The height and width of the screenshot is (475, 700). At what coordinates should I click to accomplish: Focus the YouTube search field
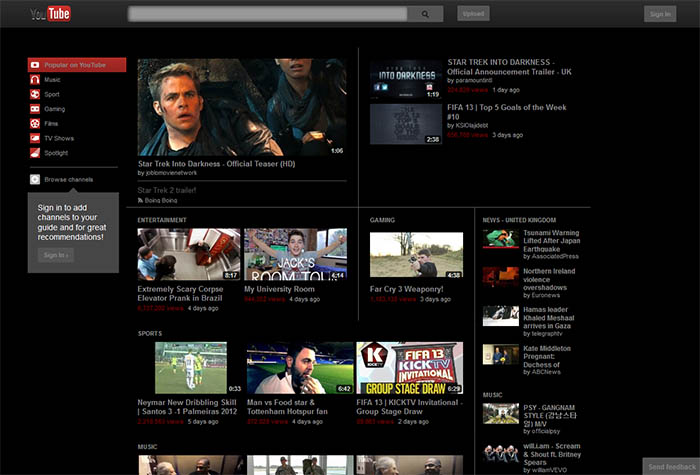pyautogui.click(x=267, y=14)
